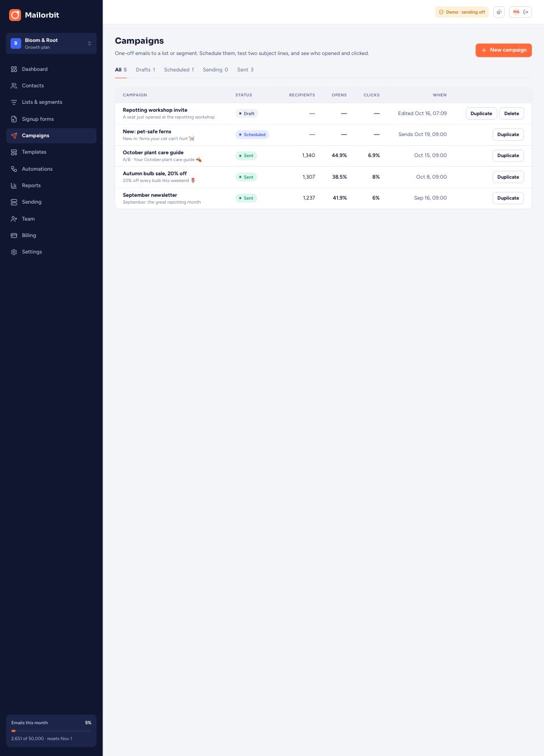Viewport: 544px width, 756px height.
Task: Click the Lists & segments filter icon
Action: 14,102
